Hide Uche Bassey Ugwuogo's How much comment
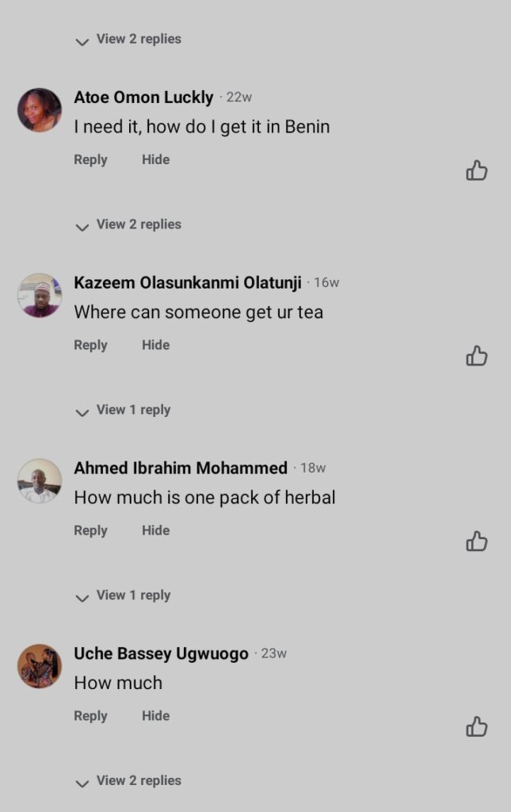Image resolution: width=511 pixels, height=812 pixels. [x=155, y=716]
